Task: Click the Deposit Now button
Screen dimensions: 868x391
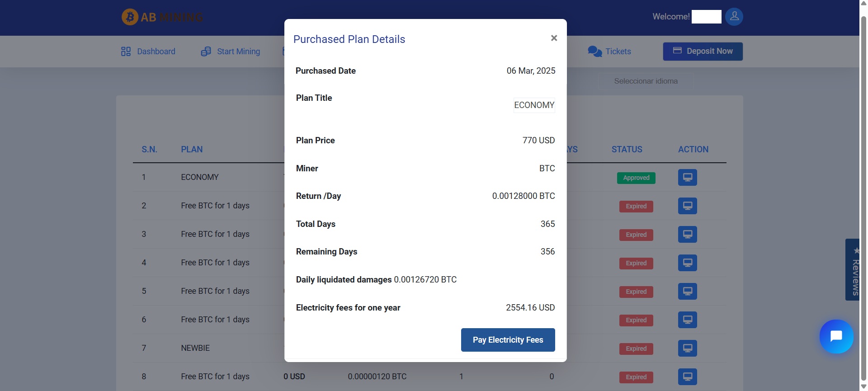Action: click(x=703, y=52)
